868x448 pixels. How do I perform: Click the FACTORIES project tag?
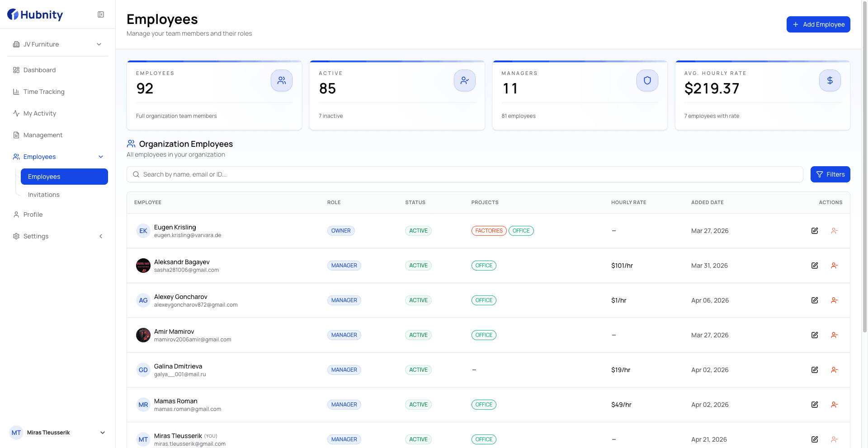(489, 231)
